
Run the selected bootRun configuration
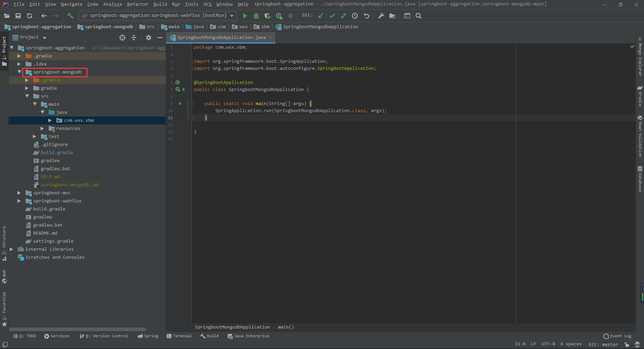[x=245, y=16]
